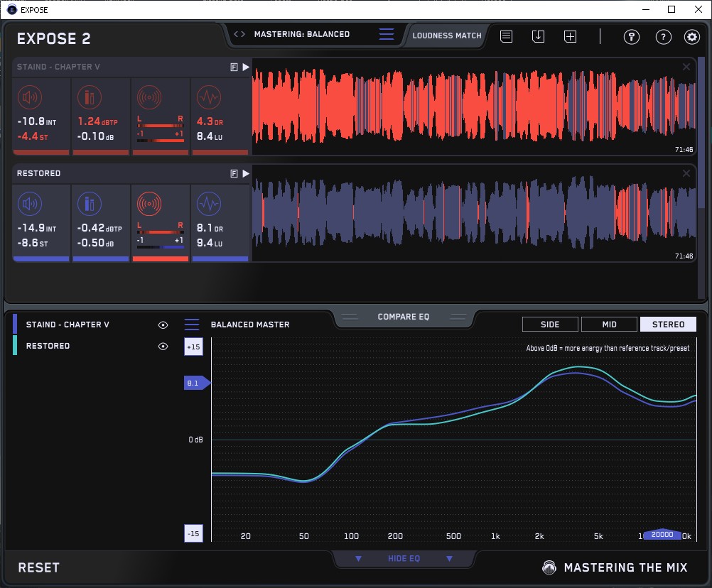712x588 pixels.
Task: Toggle visibility eye for Restored EQ curve
Action: [163, 347]
